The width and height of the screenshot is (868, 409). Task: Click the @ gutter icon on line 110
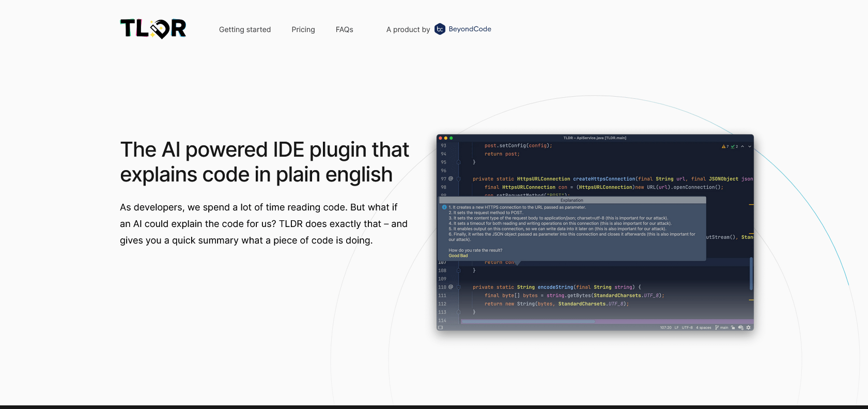(451, 286)
